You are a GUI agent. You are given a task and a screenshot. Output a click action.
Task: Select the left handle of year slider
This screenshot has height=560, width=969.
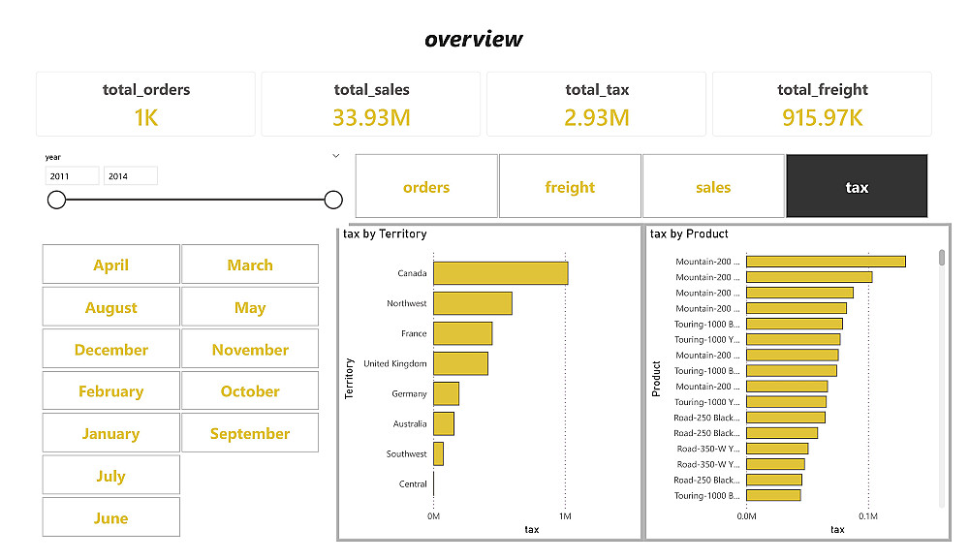click(x=56, y=200)
